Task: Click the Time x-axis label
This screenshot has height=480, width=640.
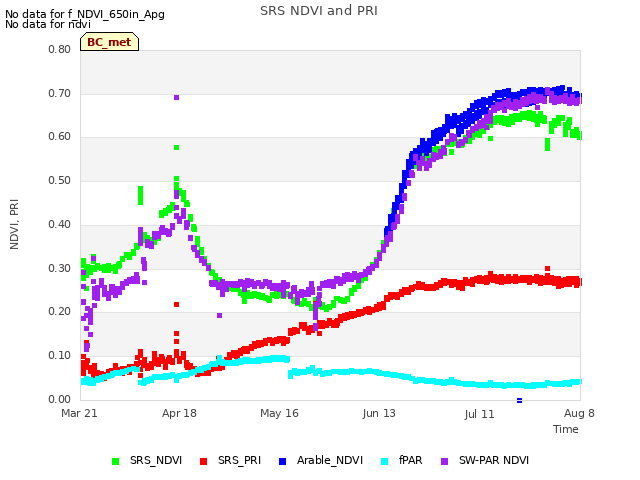Action: pyautogui.click(x=566, y=429)
